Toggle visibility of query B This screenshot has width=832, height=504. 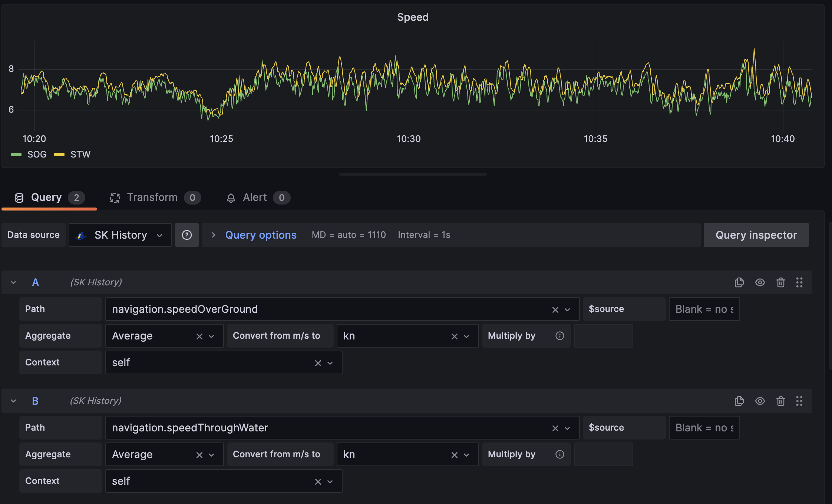pyautogui.click(x=760, y=401)
